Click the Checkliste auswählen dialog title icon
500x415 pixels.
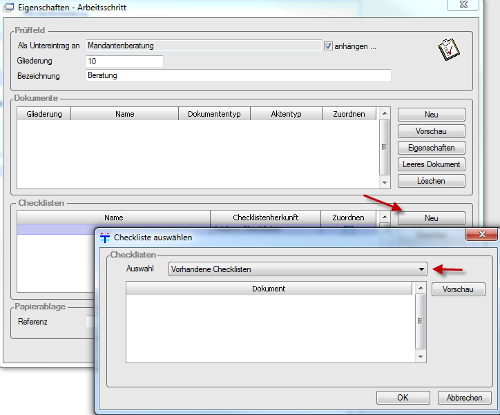tap(105, 238)
